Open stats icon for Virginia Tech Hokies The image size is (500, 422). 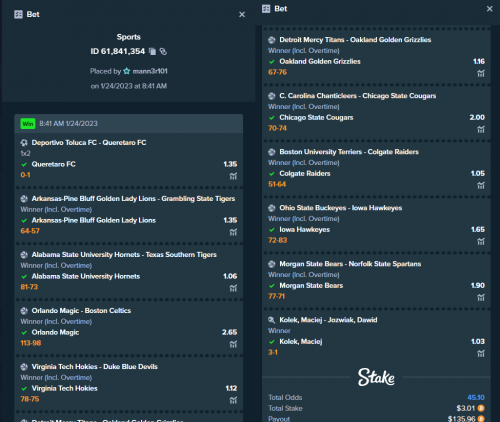[x=233, y=400]
